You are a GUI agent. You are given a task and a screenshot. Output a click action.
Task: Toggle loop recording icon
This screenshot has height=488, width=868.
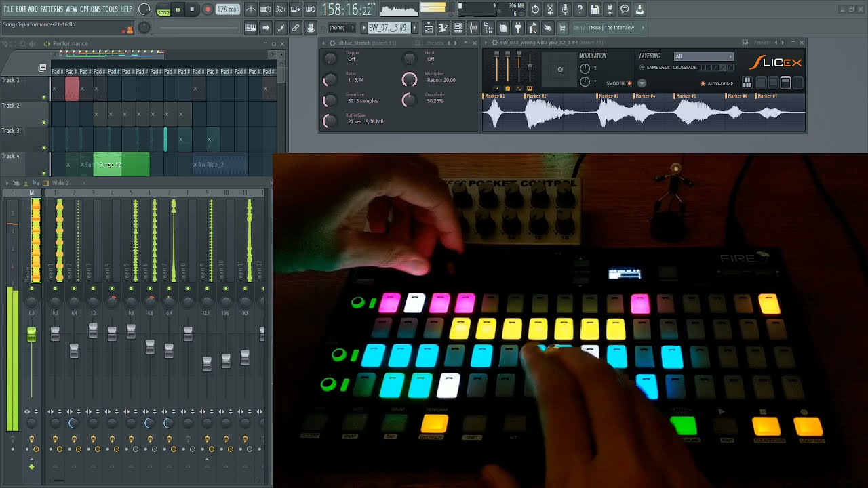click(311, 9)
